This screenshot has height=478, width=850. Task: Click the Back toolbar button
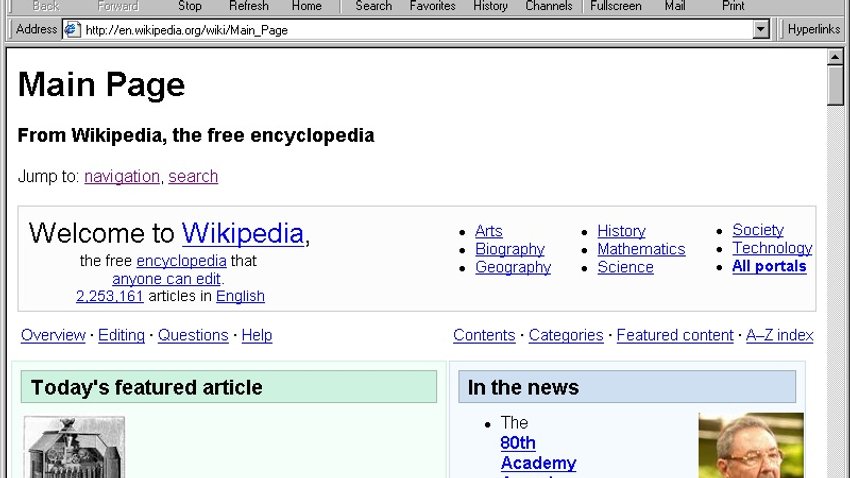46,6
